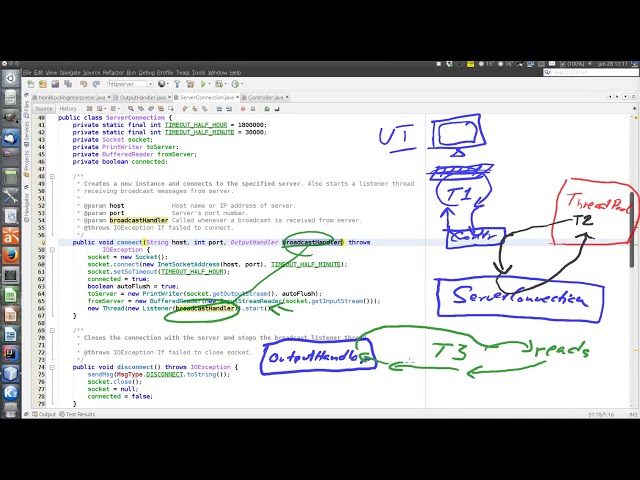Open the Refactor menu

(x=113, y=72)
